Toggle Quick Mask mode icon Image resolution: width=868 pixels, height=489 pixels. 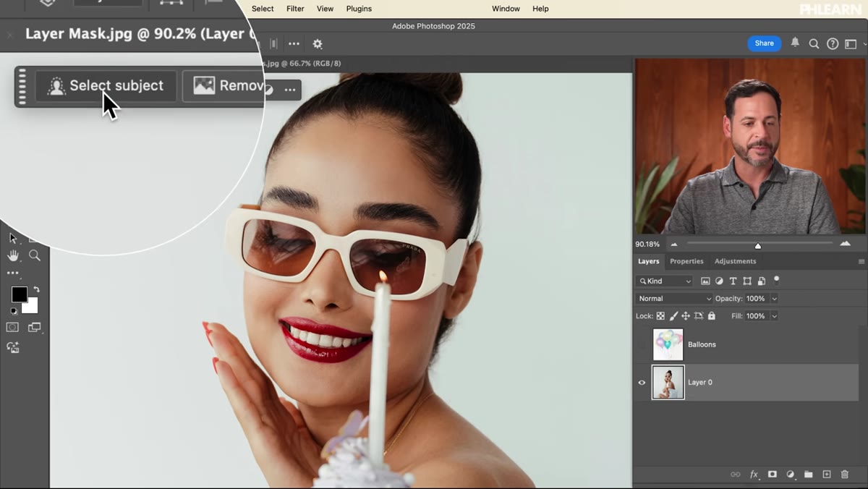point(12,328)
